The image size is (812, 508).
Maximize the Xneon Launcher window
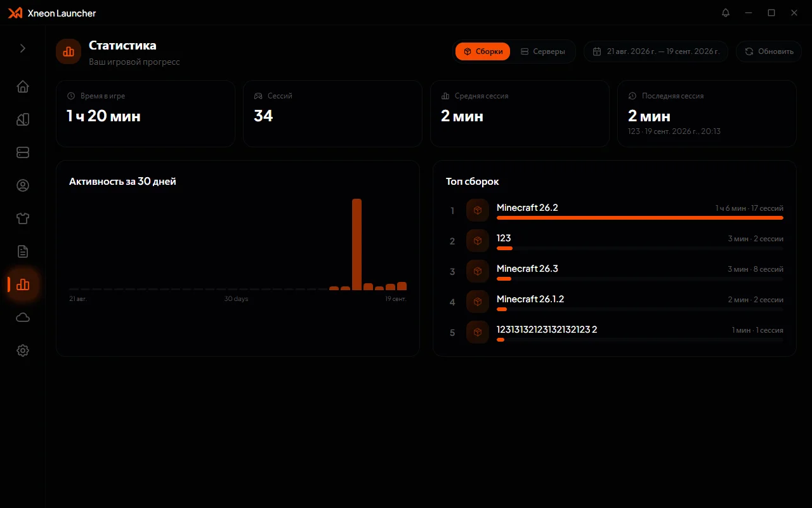771,13
